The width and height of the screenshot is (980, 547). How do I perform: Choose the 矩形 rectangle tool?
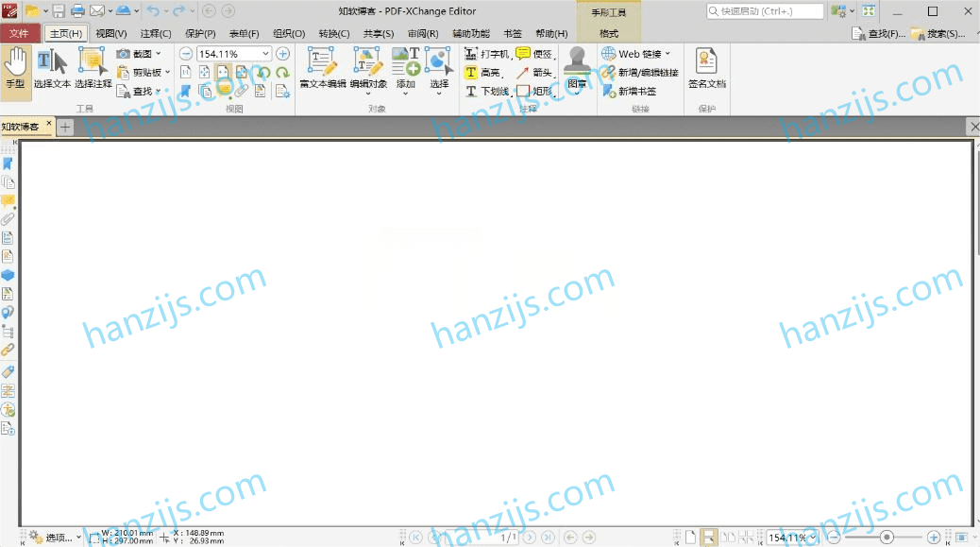click(535, 92)
